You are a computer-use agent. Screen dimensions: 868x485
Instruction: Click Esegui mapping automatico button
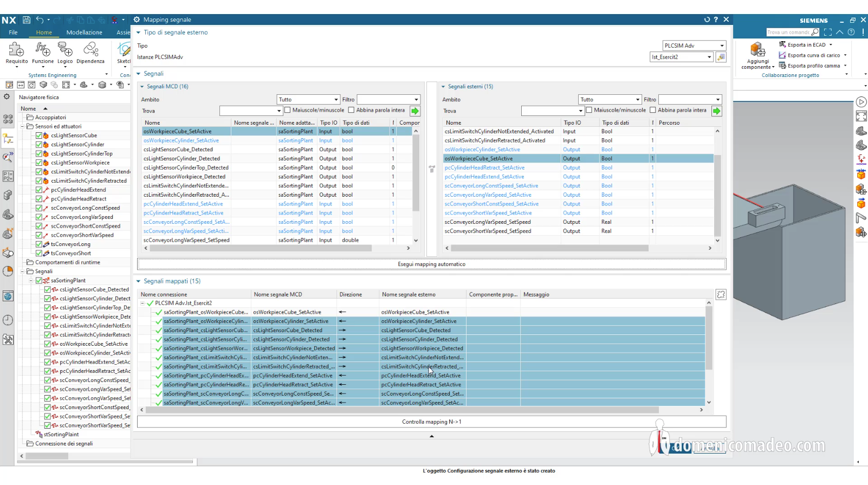click(431, 264)
